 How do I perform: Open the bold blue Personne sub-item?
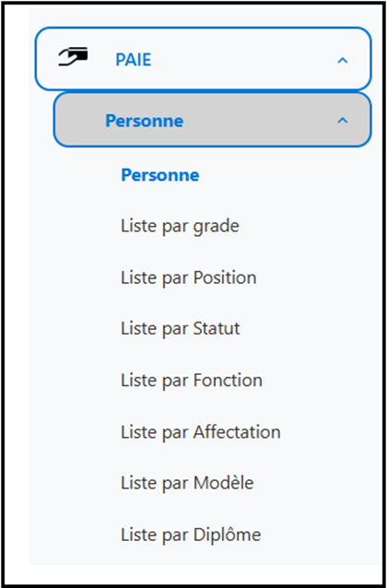160,175
